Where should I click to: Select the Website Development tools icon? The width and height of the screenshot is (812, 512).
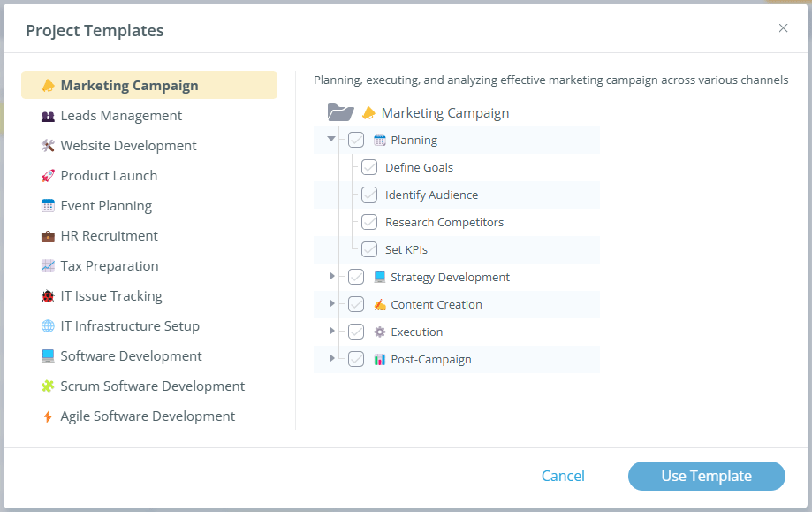tap(47, 145)
